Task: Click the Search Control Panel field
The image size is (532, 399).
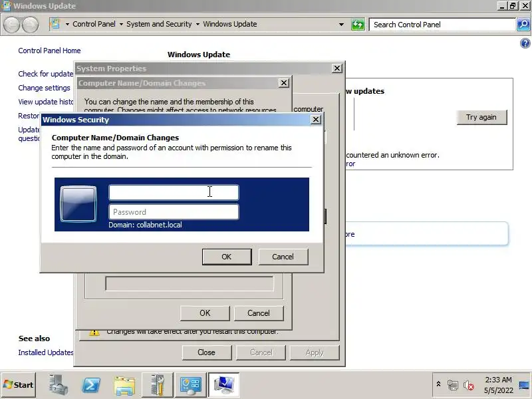Action: point(442,25)
